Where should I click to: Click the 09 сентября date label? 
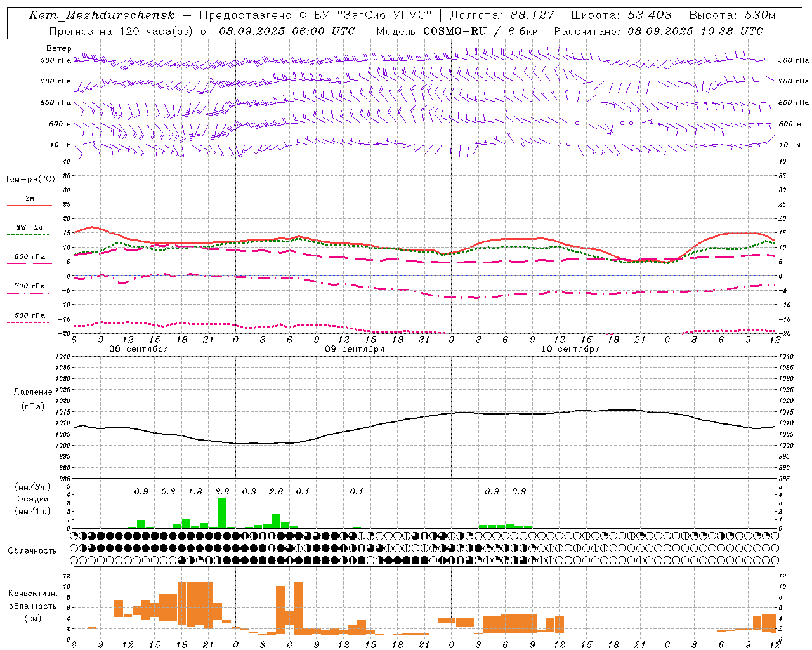[x=355, y=349]
